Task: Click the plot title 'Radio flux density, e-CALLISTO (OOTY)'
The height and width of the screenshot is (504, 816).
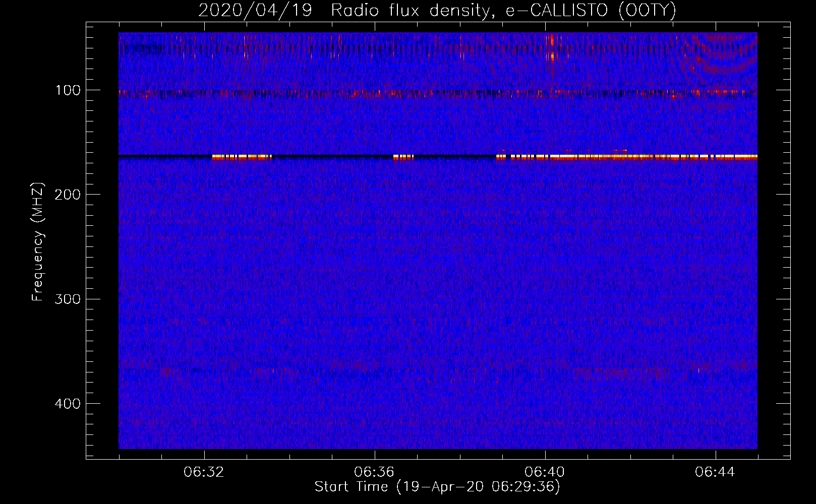Action: [503, 11]
